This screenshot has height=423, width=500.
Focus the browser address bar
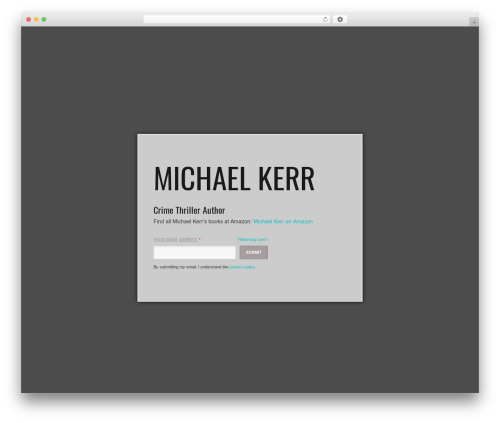click(237, 20)
